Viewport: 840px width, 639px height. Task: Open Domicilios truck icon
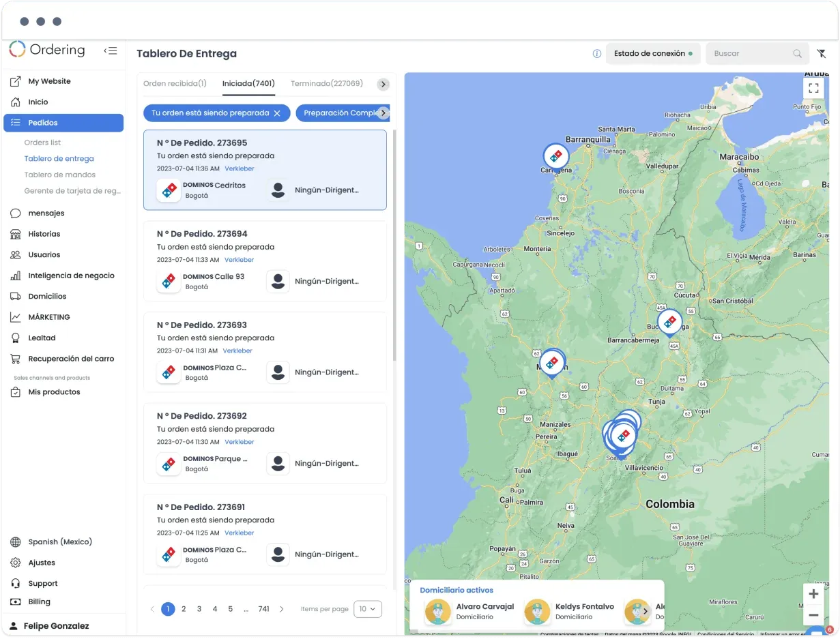[16, 297]
